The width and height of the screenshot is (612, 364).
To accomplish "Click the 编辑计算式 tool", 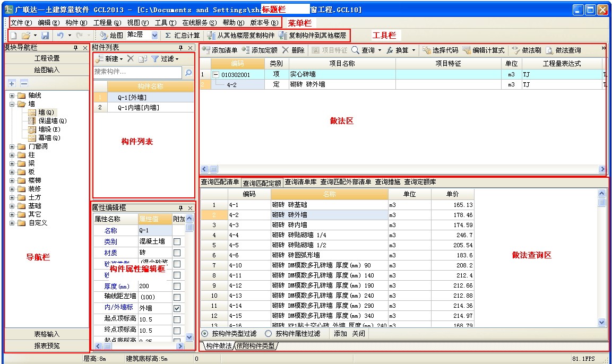I will (x=484, y=50).
